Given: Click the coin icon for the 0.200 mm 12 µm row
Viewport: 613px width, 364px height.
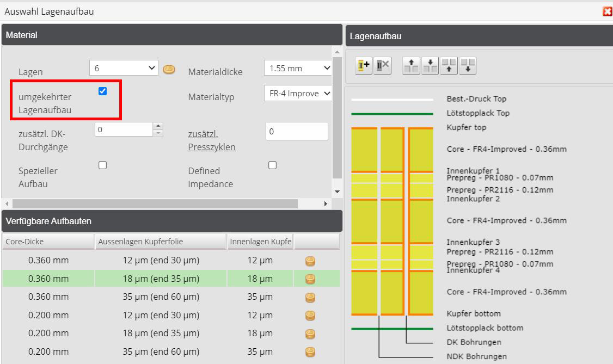Looking at the screenshot, I should [309, 314].
